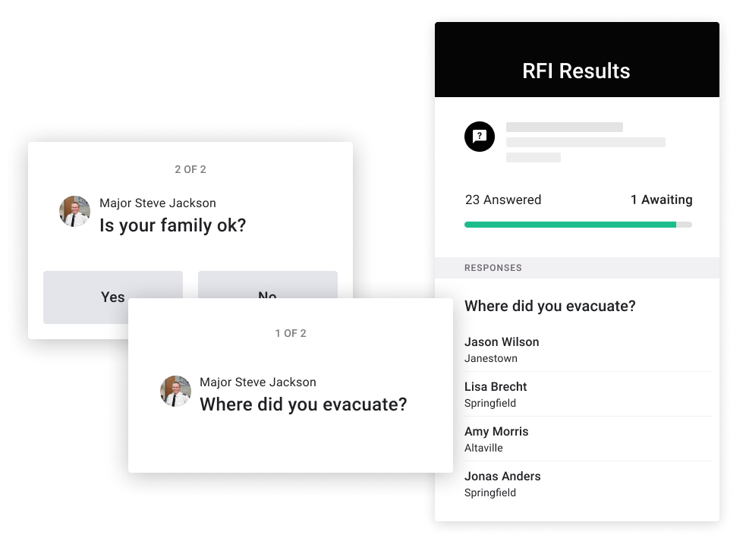Image resolution: width=746 pixels, height=560 pixels.
Task: Click 'Is your family ok?' question text
Action: pyautogui.click(x=173, y=225)
